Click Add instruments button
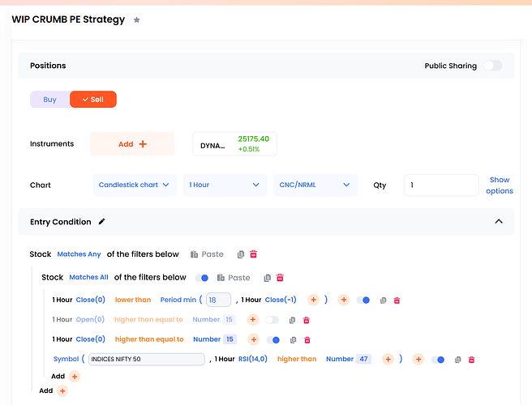532x405 pixels. (132, 144)
